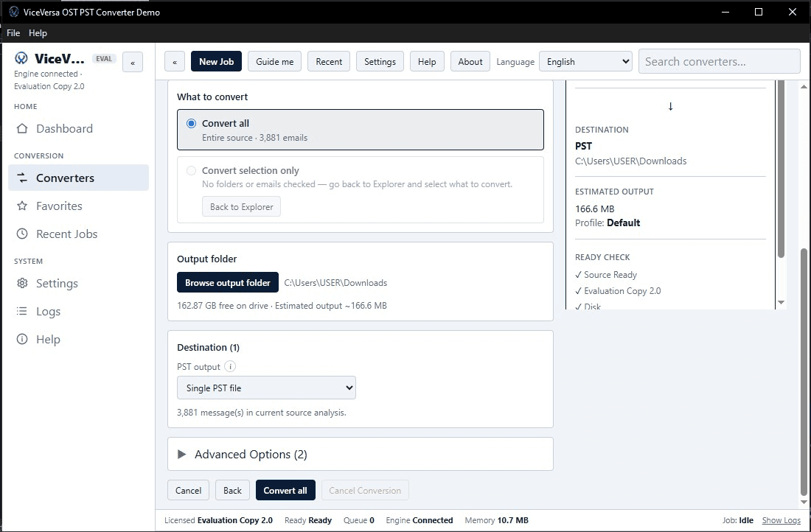Image resolution: width=811 pixels, height=532 pixels.
Task: Click the Profile: Default text
Action: click(608, 223)
